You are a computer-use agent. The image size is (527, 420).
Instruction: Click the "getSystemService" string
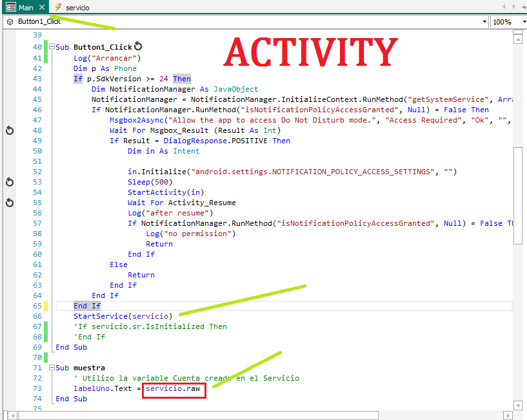[448, 99]
